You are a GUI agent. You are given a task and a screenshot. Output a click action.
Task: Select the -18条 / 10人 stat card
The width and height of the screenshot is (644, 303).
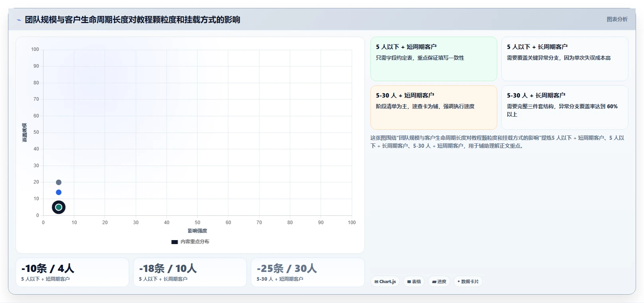(x=190, y=272)
